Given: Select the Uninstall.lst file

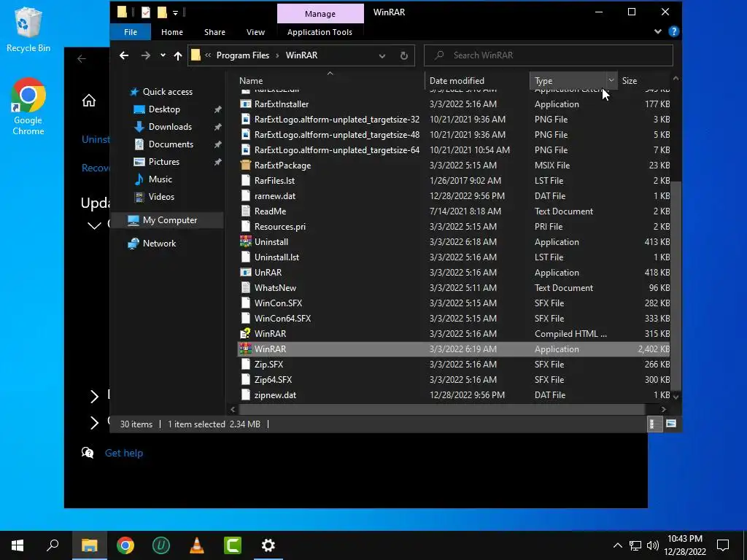Looking at the screenshot, I should pos(276,257).
